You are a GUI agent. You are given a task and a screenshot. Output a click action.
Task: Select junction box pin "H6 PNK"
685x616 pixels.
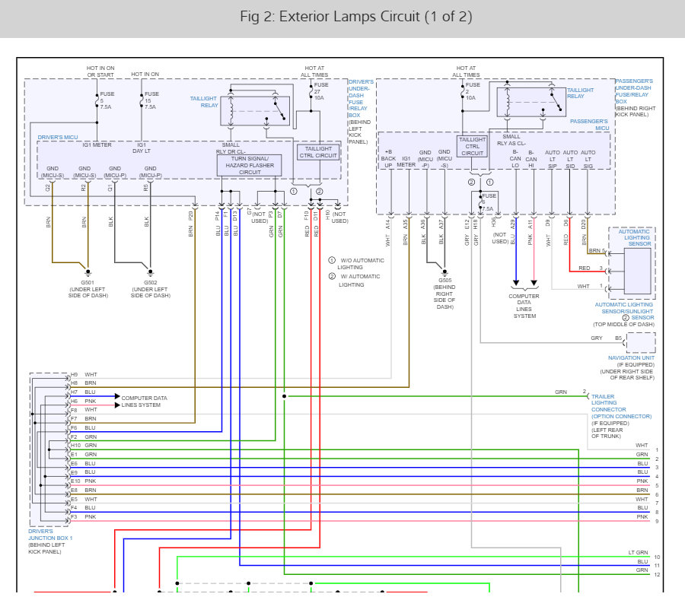pyautogui.click(x=84, y=401)
